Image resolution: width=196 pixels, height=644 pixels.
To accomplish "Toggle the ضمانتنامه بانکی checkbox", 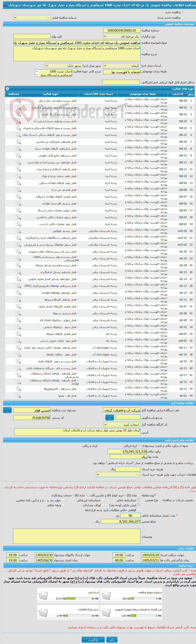I will (x=139, y=500).
